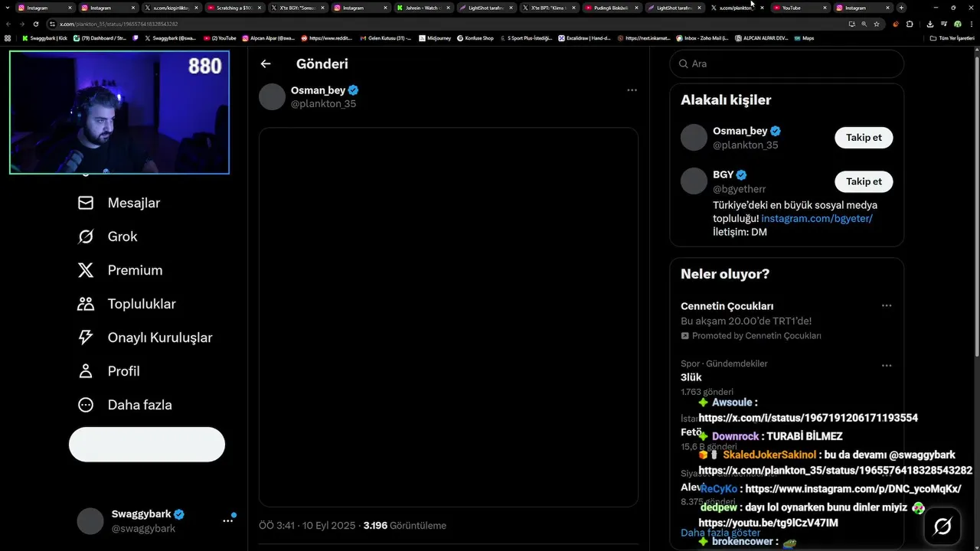The width and height of the screenshot is (980, 551).
Task: Open Gelen Kutusu Gmail bookmark
Action: coord(385,37)
